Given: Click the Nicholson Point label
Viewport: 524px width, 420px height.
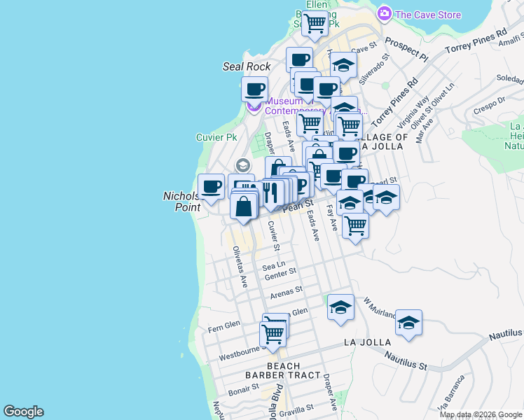Looking at the screenshot, I should (182, 202).
